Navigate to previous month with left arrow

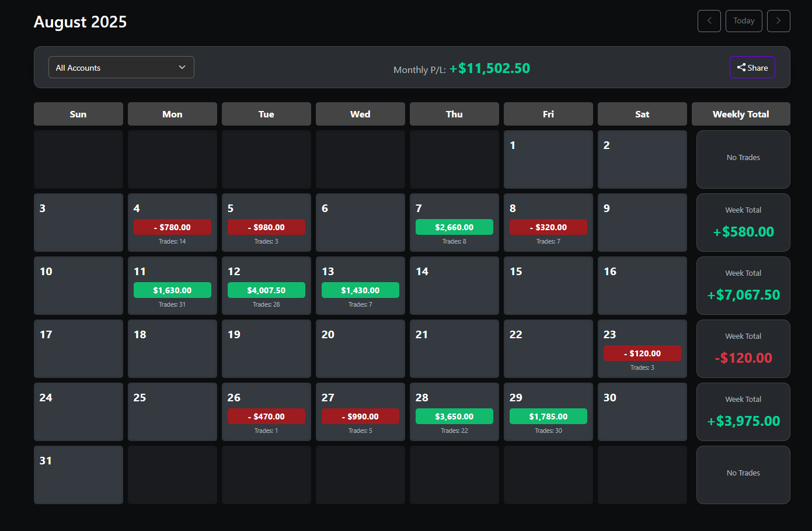[709, 20]
